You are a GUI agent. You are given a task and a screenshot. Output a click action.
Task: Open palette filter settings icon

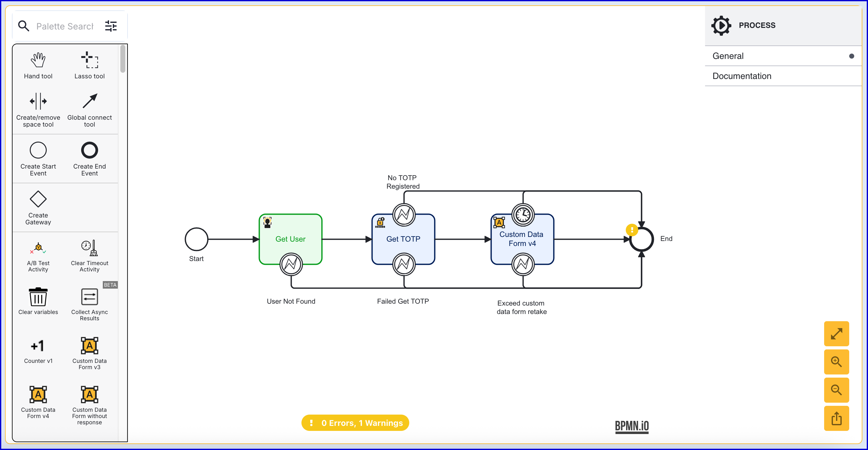[111, 26]
